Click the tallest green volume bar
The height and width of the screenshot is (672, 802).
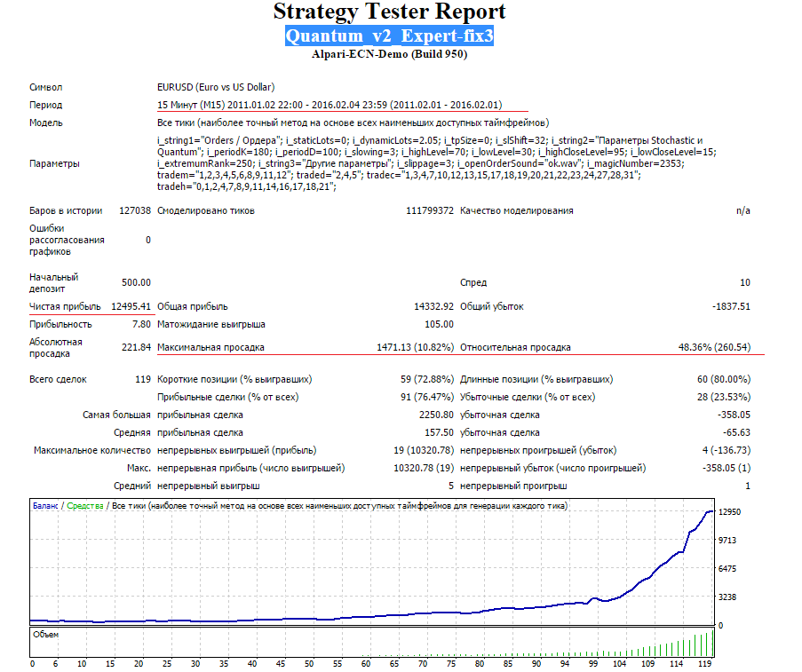pyautogui.click(x=712, y=644)
